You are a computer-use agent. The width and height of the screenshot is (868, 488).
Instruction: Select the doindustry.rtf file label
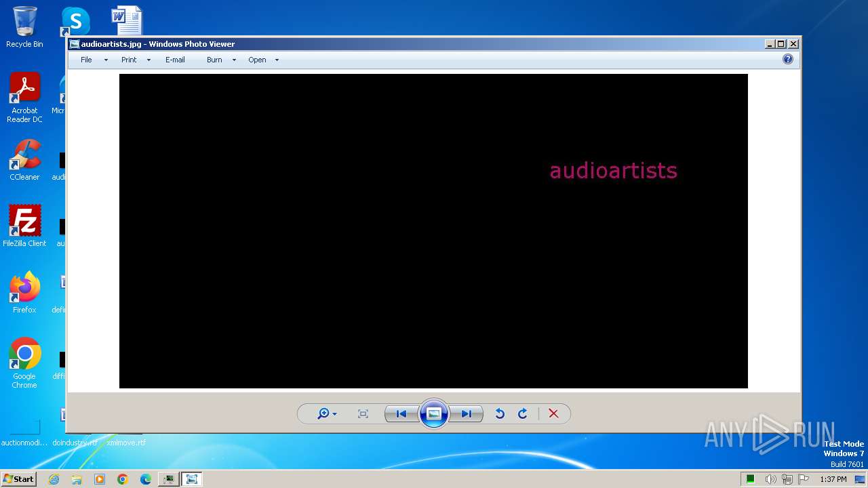[x=75, y=443]
